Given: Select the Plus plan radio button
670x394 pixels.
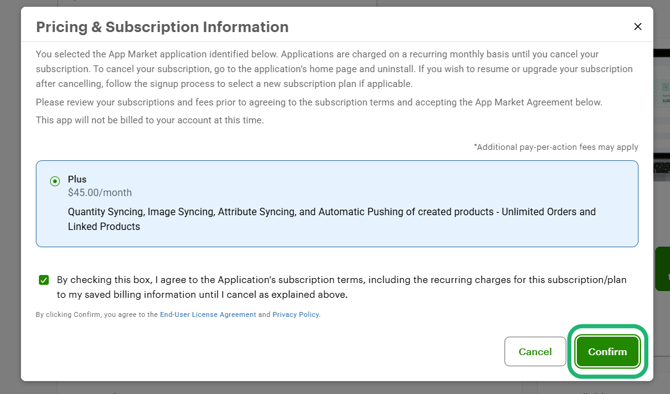Looking at the screenshot, I should 55,181.
